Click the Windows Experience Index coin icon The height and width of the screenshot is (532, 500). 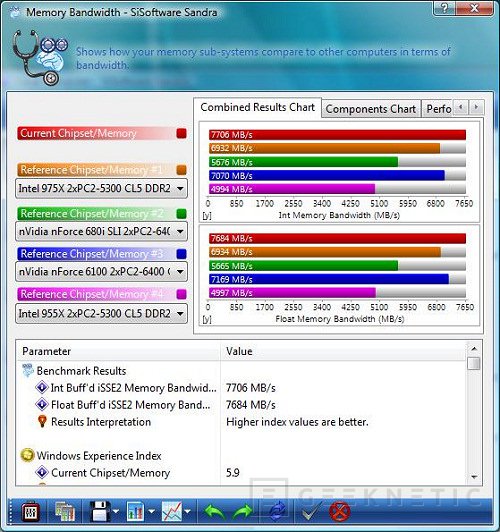(27, 455)
